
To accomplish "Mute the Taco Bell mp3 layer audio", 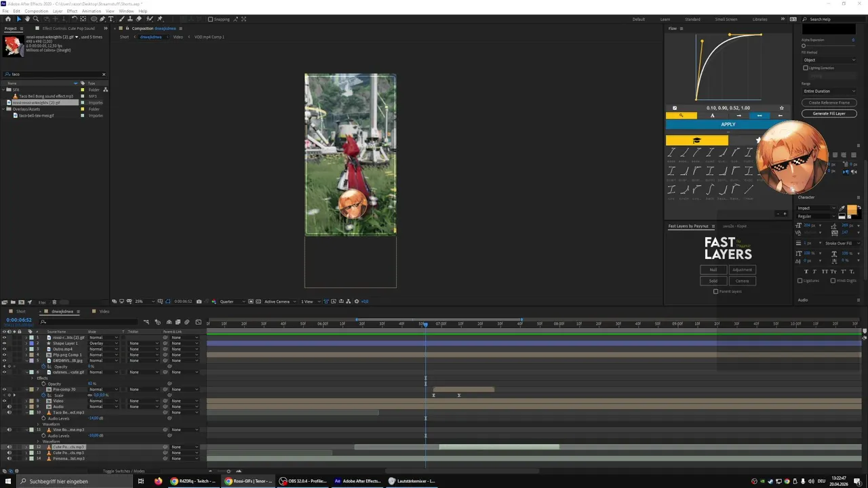I will (9, 412).
